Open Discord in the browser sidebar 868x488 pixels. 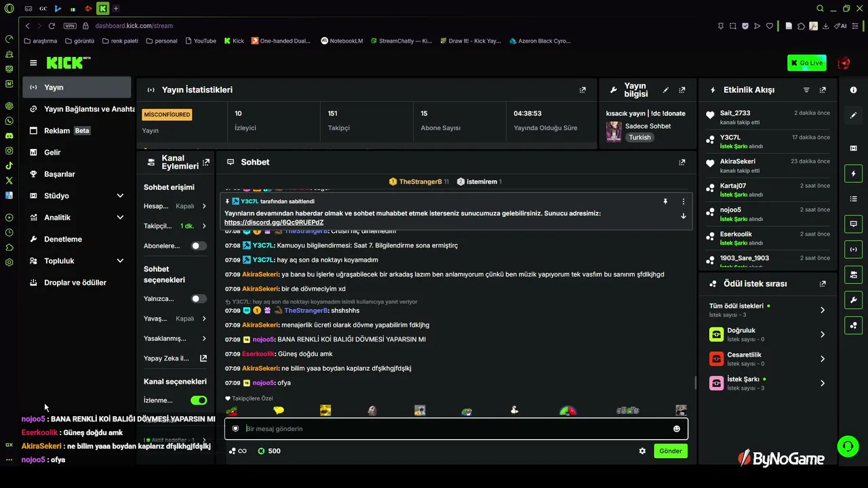point(9,136)
